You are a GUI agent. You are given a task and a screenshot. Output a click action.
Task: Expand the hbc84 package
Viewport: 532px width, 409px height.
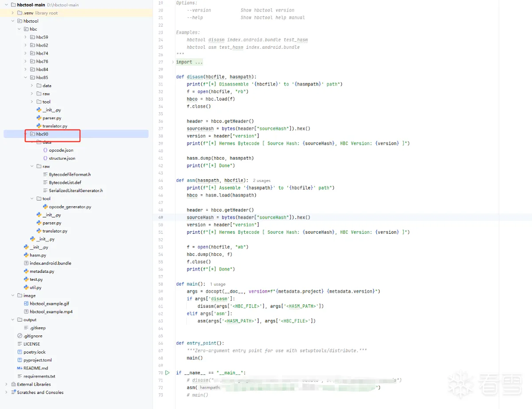point(26,70)
